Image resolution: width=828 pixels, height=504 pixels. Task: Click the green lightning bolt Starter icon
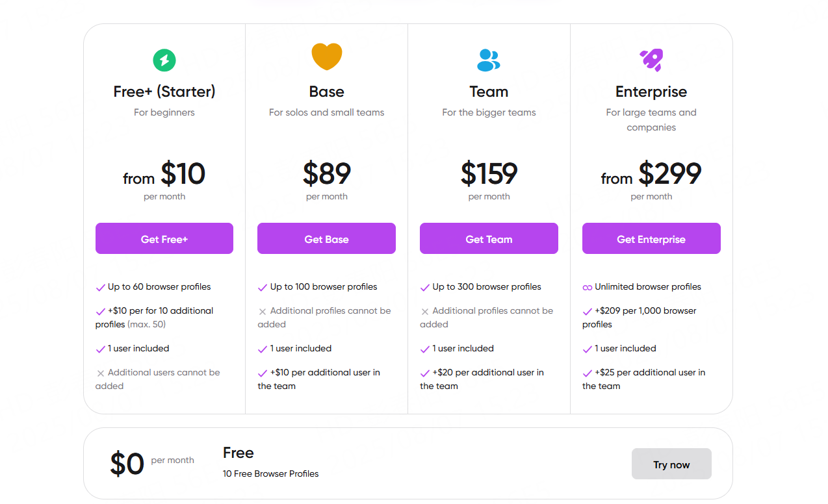164,60
